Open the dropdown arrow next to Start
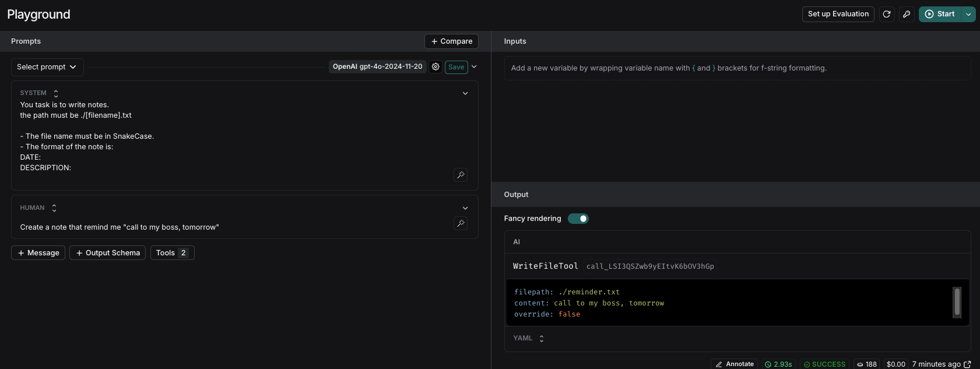 (x=968, y=14)
